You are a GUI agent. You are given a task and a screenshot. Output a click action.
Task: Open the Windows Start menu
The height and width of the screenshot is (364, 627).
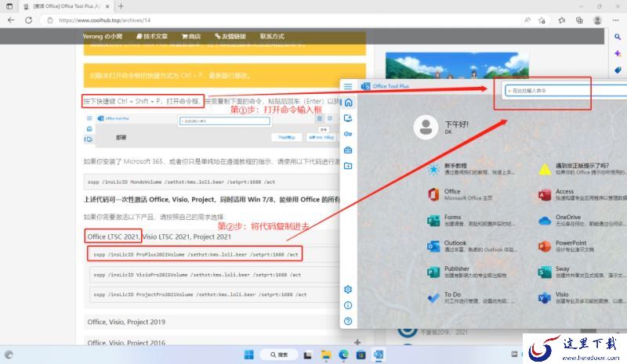[248, 355]
